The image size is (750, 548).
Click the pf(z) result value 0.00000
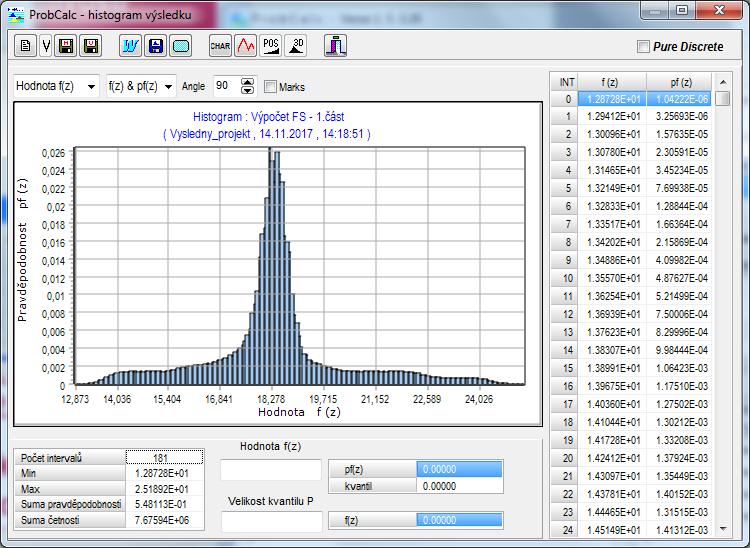tap(459, 469)
